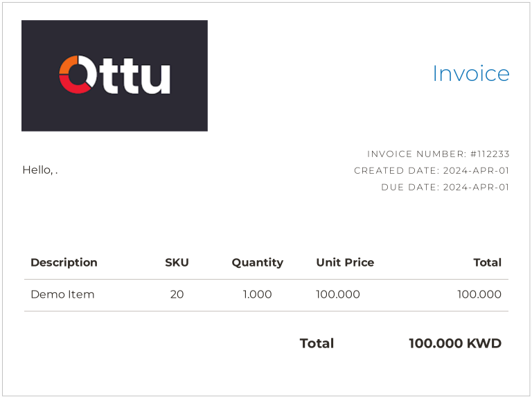This screenshot has width=532, height=398.
Task: Click the grand total 100.000 KWD
Action: click(x=454, y=343)
